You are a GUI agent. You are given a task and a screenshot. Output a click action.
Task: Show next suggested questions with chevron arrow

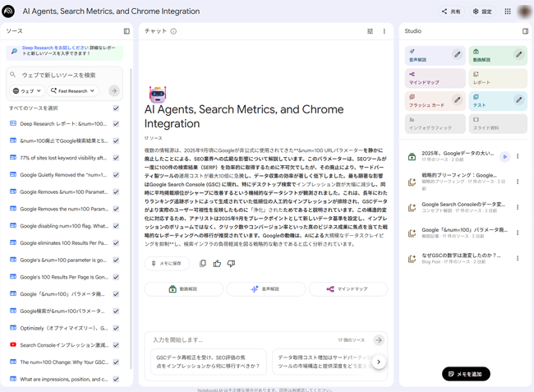coord(379,362)
